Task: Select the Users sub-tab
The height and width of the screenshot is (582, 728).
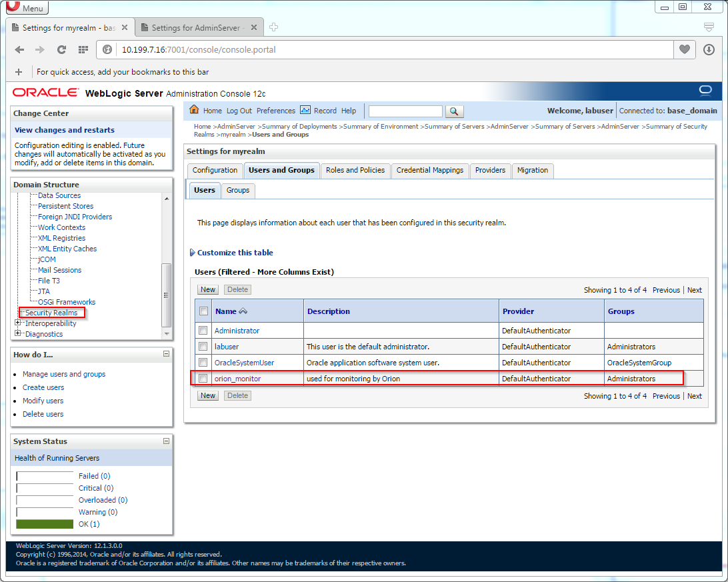Action: pos(204,190)
